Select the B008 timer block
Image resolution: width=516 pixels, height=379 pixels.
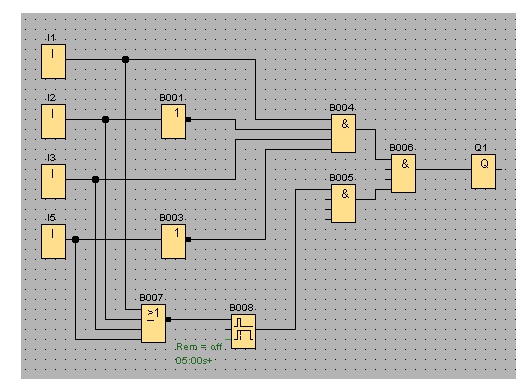[244, 332]
